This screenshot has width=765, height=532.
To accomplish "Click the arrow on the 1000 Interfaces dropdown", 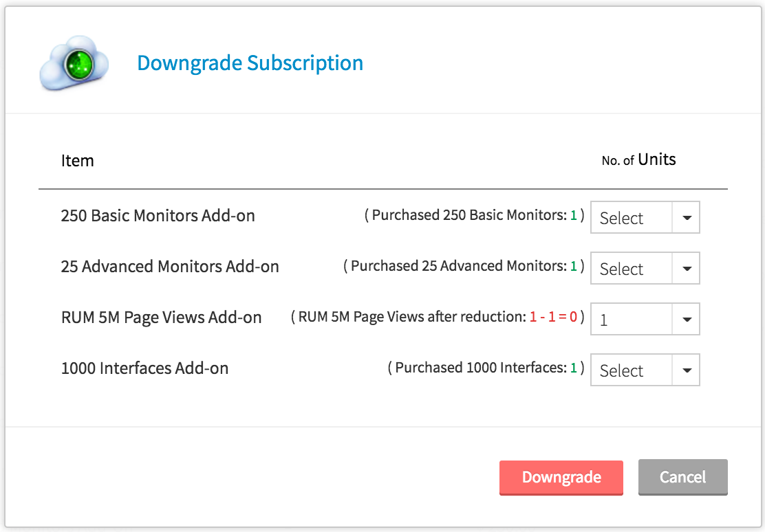I will pyautogui.click(x=686, y=370).
